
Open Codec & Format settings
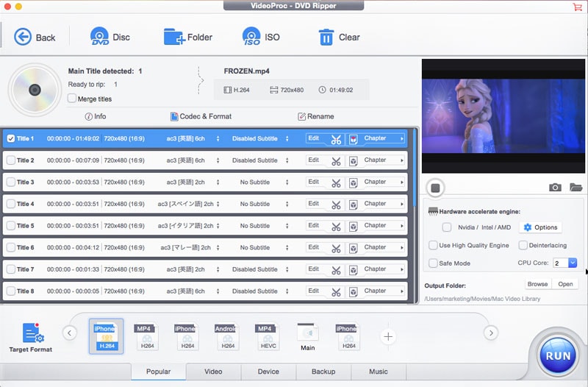coord(201,116)
